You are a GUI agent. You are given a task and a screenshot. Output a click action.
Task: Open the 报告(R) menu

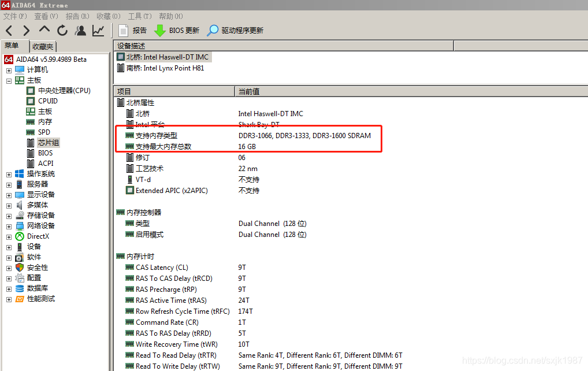click(x=77, y=16)
